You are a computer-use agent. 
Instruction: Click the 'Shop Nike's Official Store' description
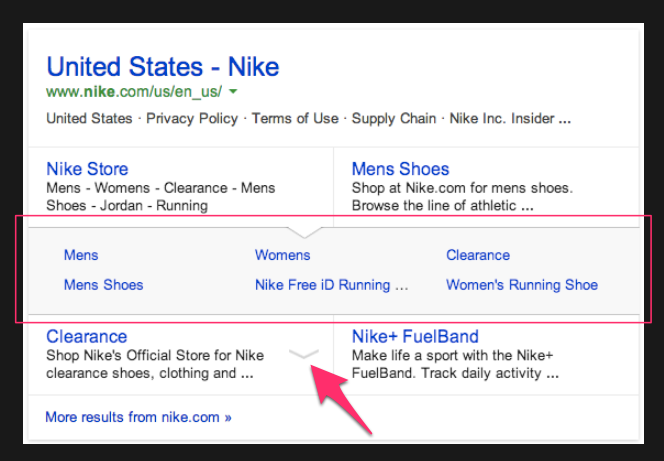tap(155, 364)
